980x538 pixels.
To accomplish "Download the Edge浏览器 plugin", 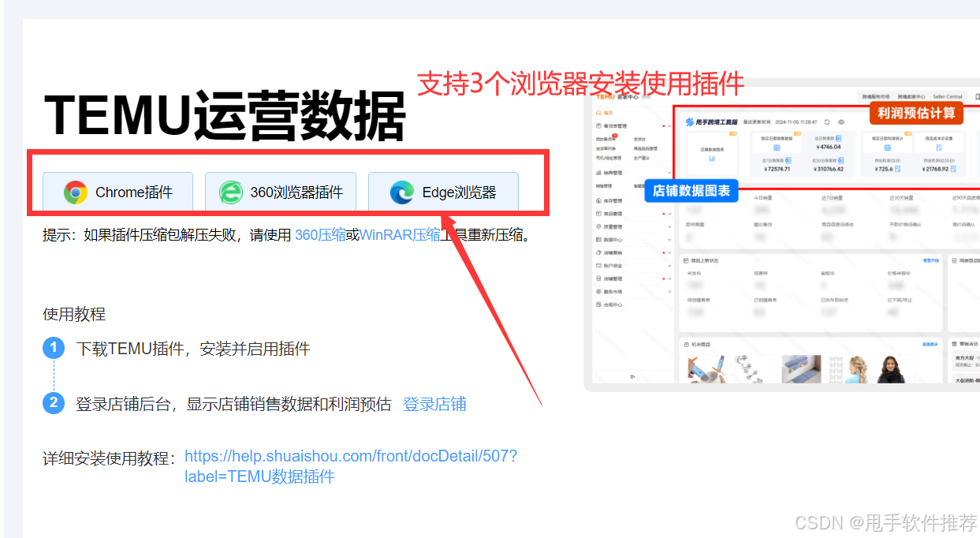I will (443, 192).
